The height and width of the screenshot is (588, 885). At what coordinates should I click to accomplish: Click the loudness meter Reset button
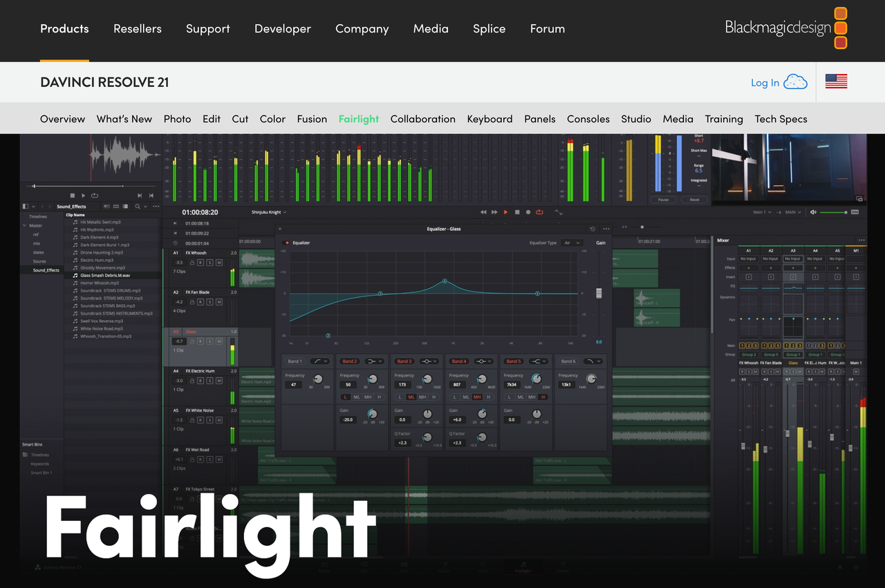(695, 199)
